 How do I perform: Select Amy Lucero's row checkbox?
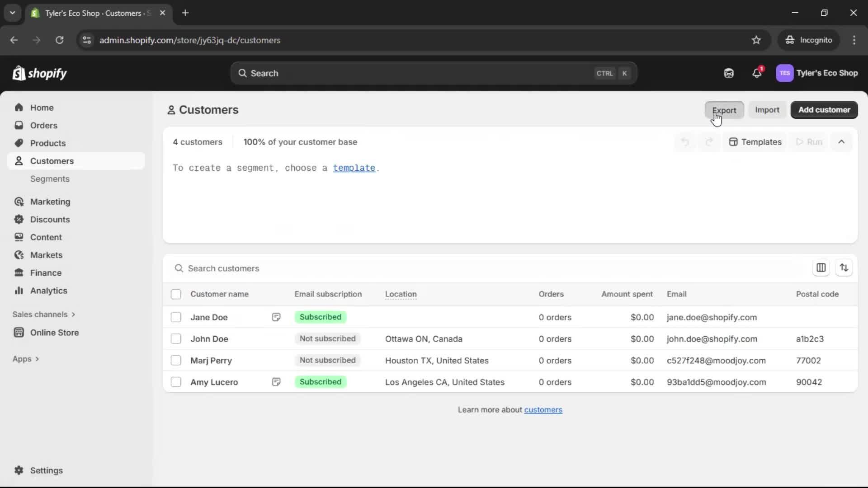pos(176,382)
